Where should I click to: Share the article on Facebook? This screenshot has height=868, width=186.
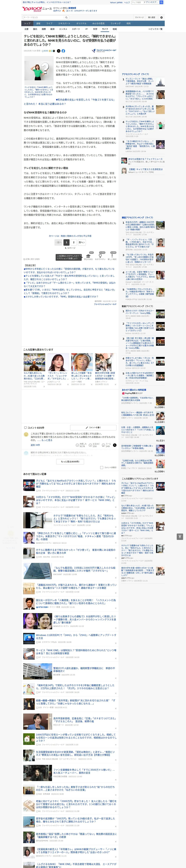coord(63,51)
